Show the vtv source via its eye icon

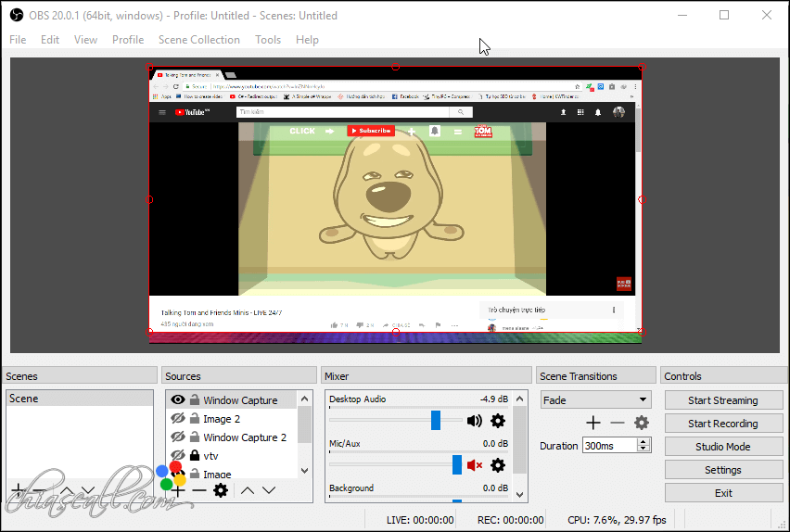pos(177,455)
